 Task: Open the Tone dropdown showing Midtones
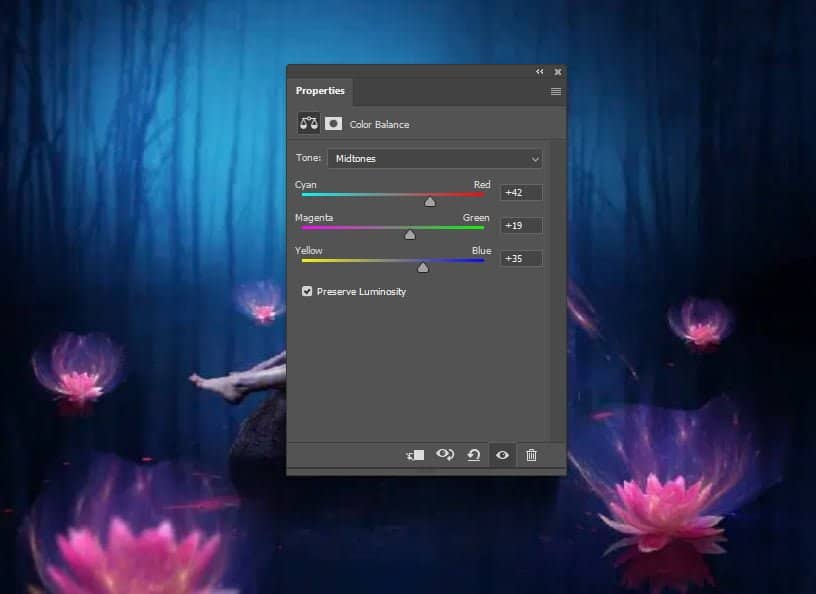pyautogui.click(x=434, y=158)
